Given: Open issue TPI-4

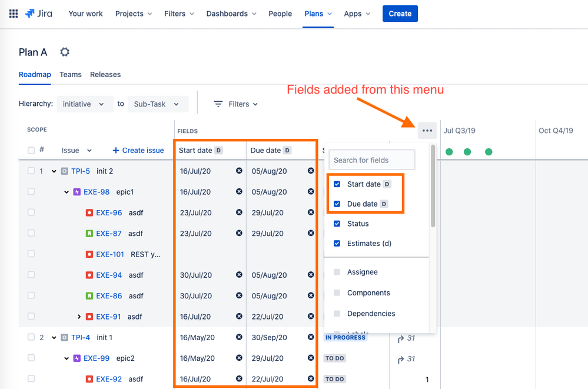Looking at the screenshot, I should pyautogui.click(x=81, y=338).
